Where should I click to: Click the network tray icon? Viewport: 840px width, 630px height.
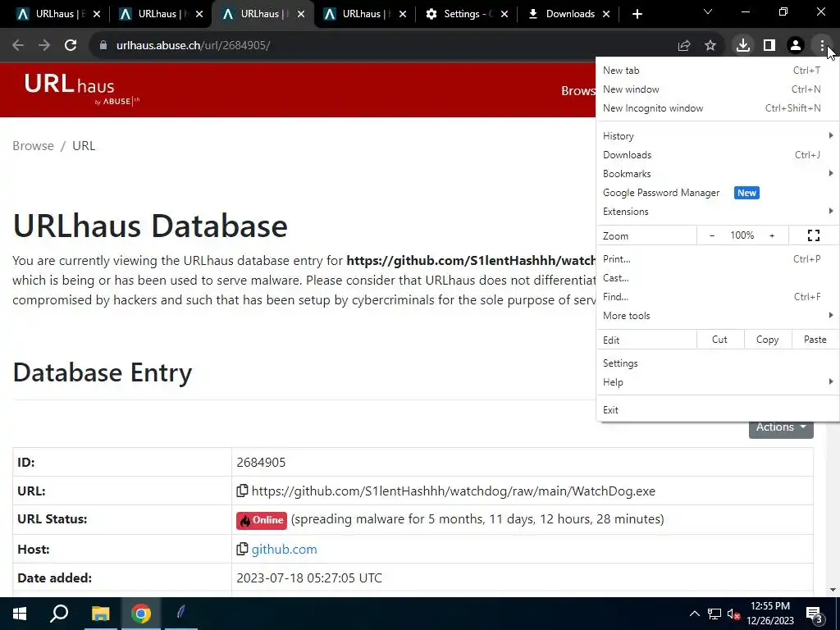(714, 614)
